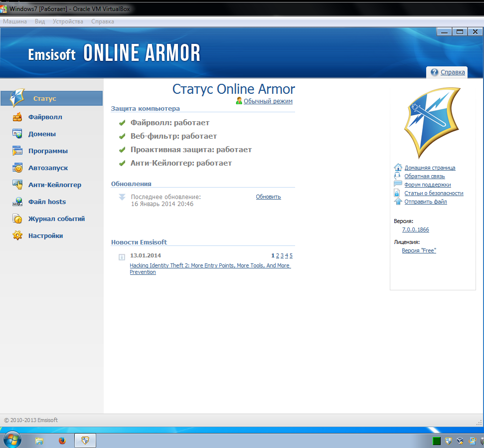The height and width of the screenshot is (448, 484).
Task: Click the news date '13.01.2014'
Action: (146, 255)
